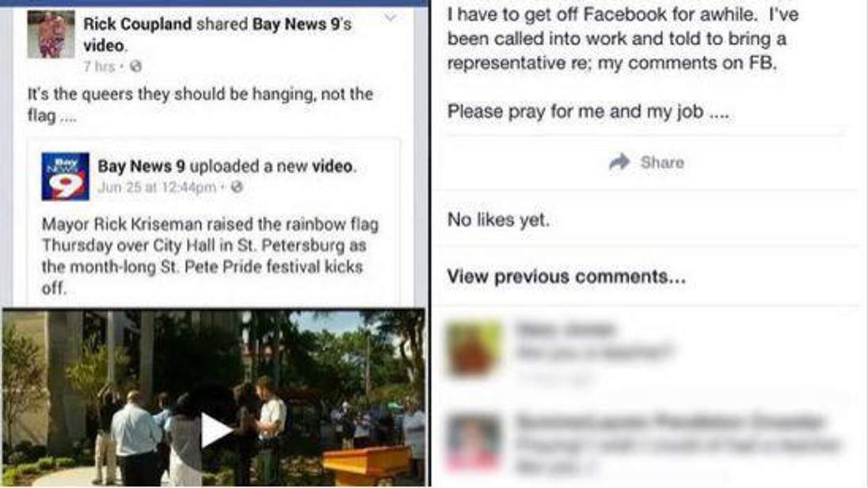The image size is (868, 488).
Task: Click the Bay News 9 logo icon
Action: pos(66,176)
